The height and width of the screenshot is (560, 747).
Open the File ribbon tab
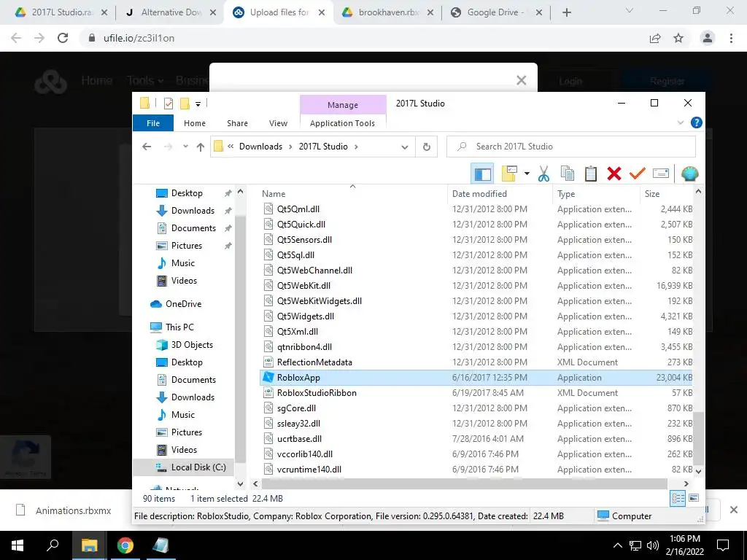153,123
